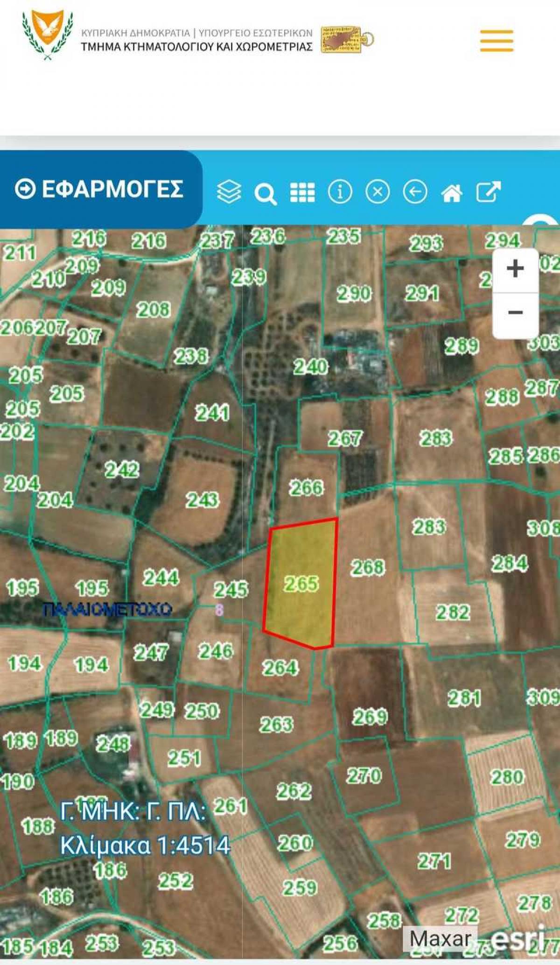Viewport: 560px width, 965px height.
Task: Click the ΠΑΛΑΙΟΜΕΤΟΧΟ village label
Action: [x=108, y=609]
